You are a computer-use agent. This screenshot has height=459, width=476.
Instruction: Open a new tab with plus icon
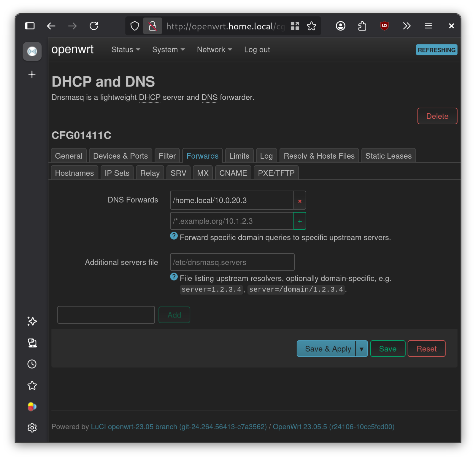pyautogui.click(x=32, y=74)
